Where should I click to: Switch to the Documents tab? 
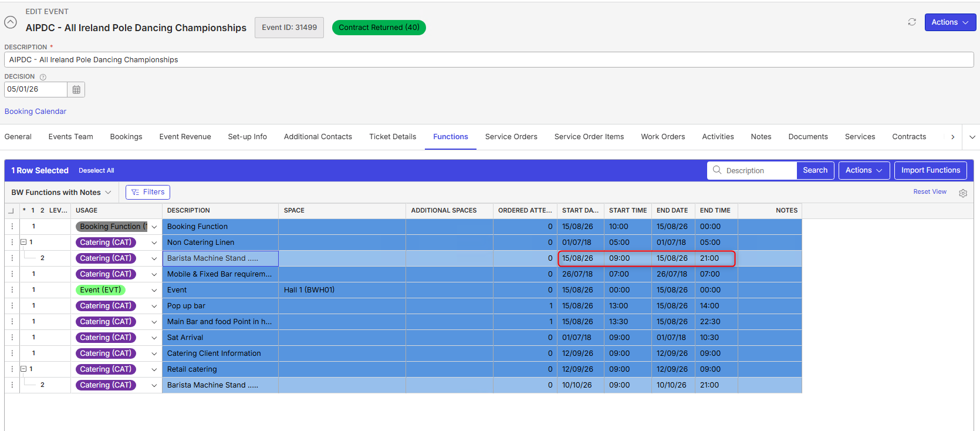(808, 137)
